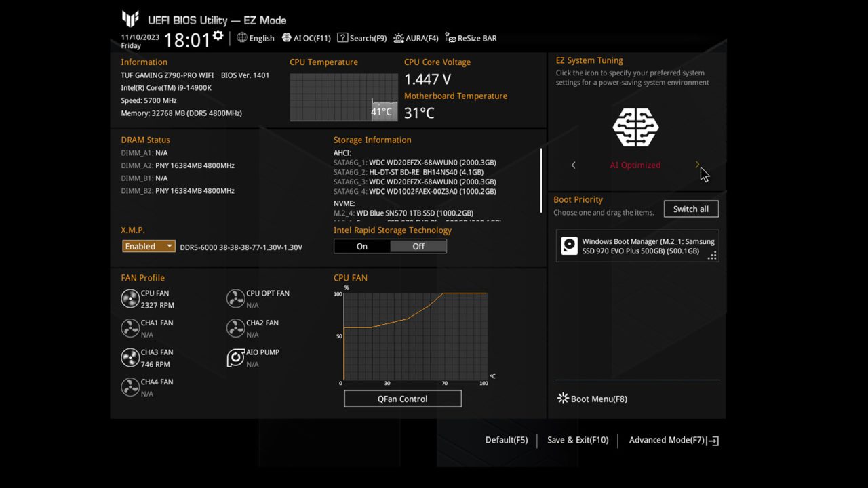The height and width of the screenshot is (488, 868).
Task: Click the Storage Information scrollbar
Action: pos(541,181)
